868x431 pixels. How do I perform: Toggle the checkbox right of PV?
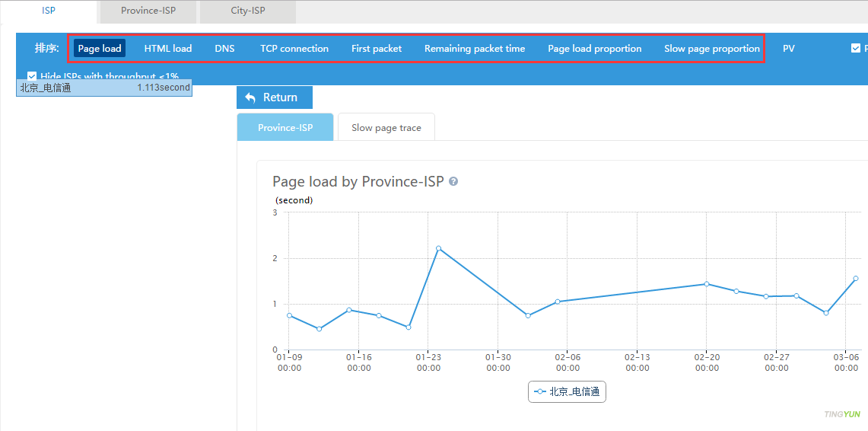(855, 48)
